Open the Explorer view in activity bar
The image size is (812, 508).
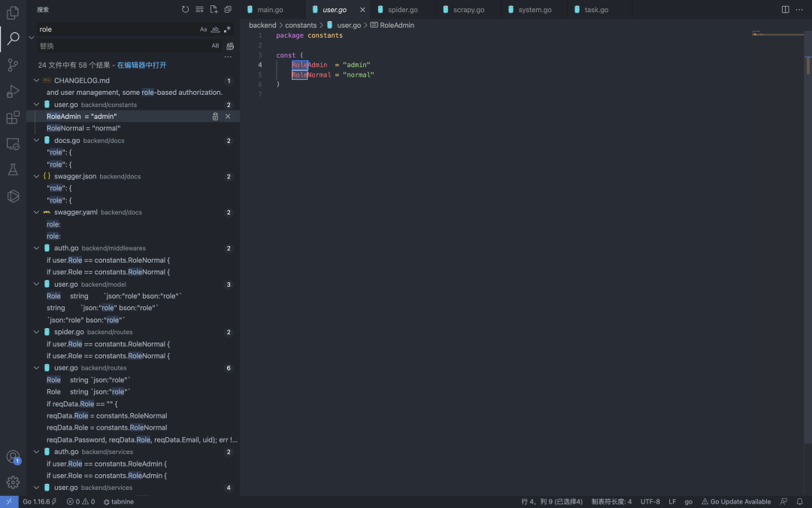(x=13, y=13)
